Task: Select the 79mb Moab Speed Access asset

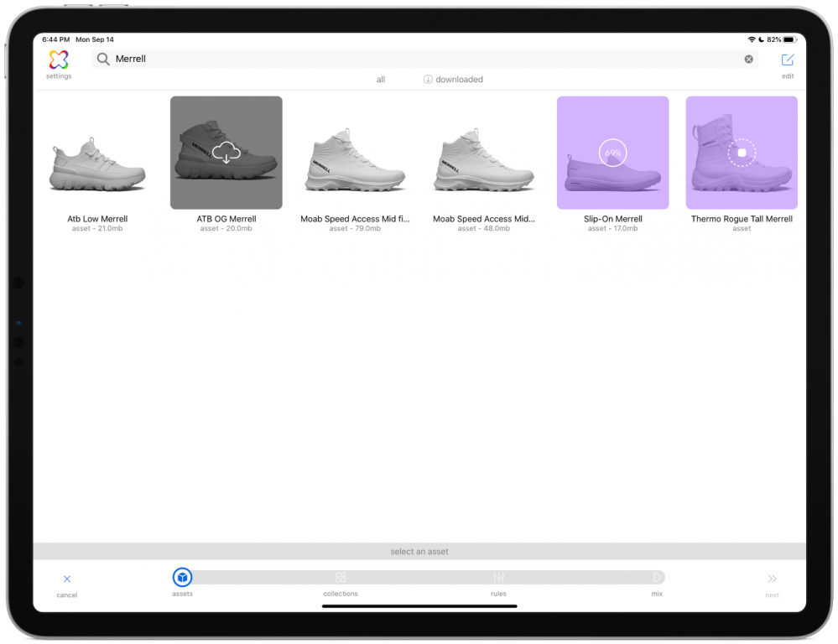Action: point(355,153)
